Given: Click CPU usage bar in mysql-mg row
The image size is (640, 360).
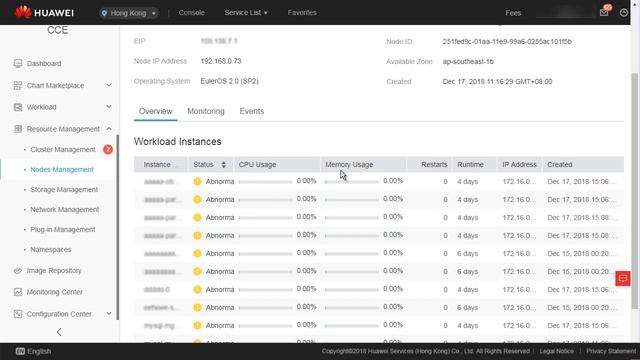Looking at the screenshot, I should [265, 326].
